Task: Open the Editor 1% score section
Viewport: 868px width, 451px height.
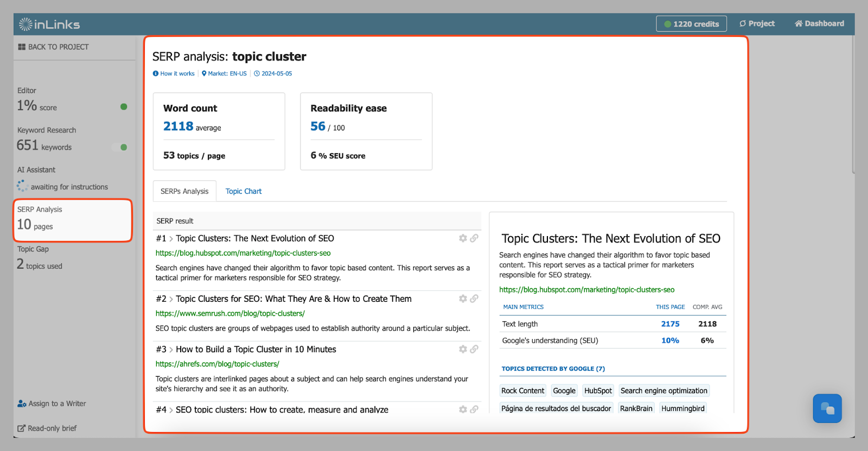Action: [x=72, y=100]
